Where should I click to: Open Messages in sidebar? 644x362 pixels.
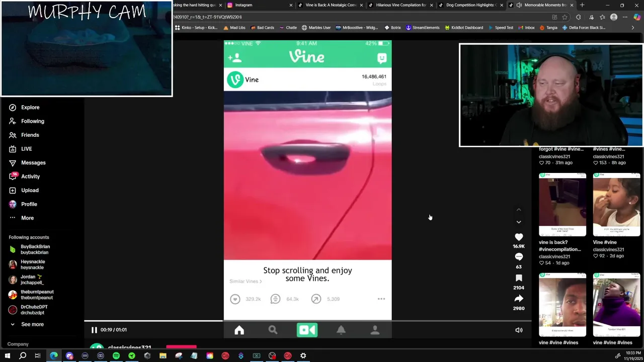click(27, 162)
